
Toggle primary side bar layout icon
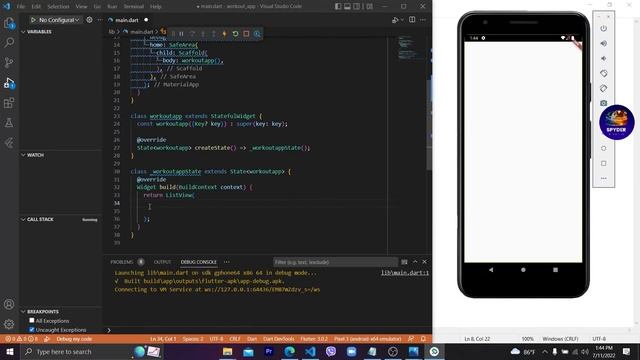[338, 7]
